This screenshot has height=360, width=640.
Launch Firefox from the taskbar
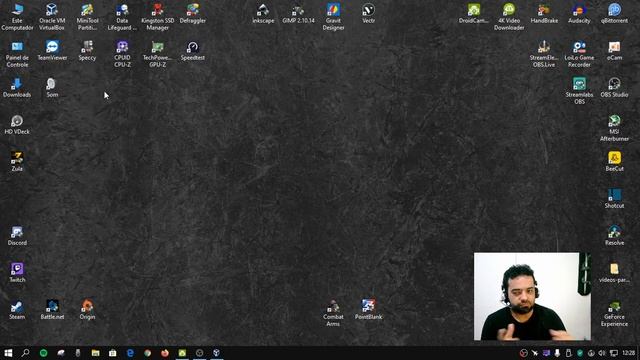pos(165,353)
